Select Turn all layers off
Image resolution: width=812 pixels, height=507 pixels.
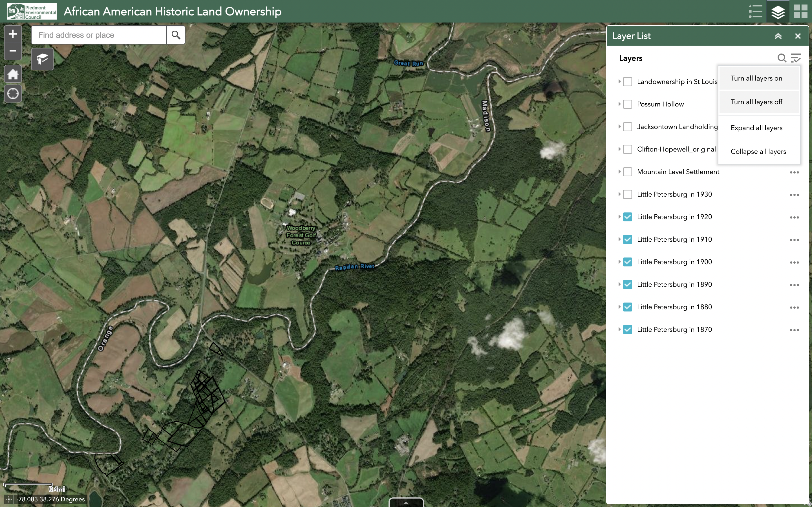pos(756,102)
